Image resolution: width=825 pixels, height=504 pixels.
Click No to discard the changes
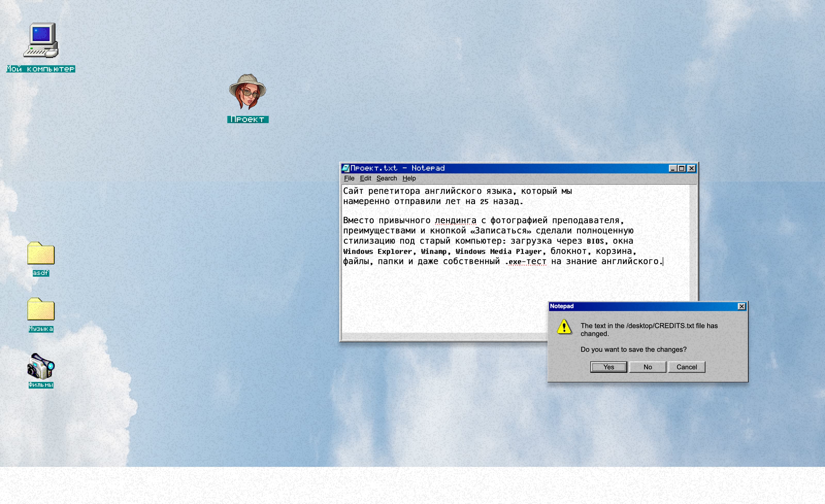(648, 367)
